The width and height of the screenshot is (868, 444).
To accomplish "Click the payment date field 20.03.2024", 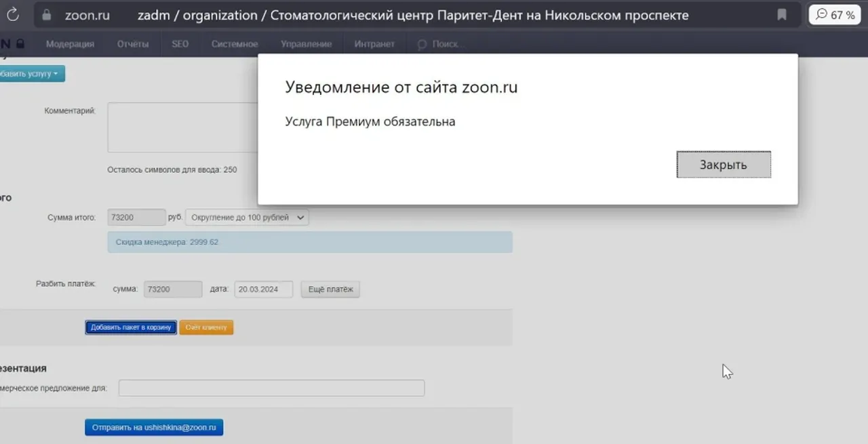I will [x=263, y=289].
